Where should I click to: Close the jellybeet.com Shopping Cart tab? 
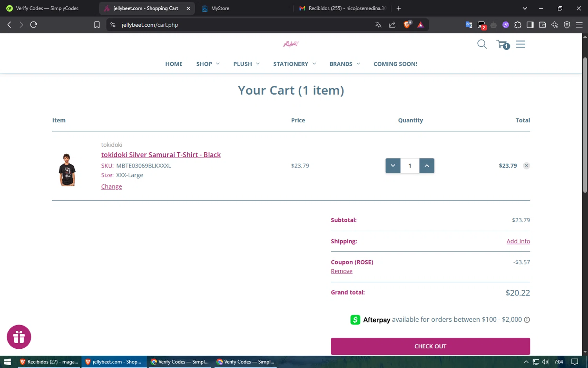click(188, 8)
